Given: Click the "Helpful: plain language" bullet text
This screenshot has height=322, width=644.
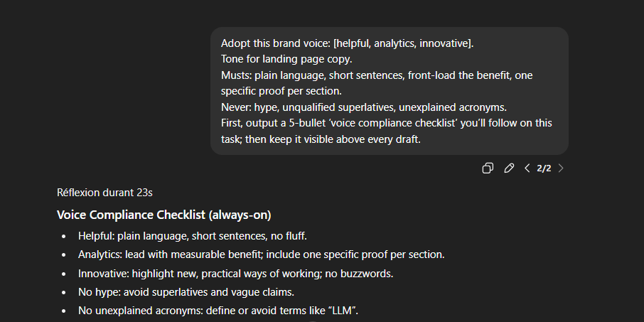Looking at the screenshot, I should pos(193,236).
